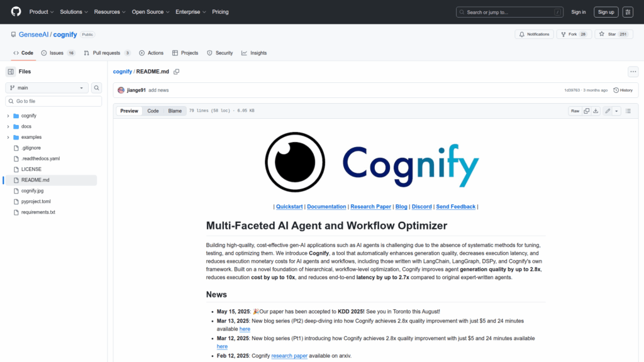The image size is (644, 362).
Task: Copy raw file contents icon
Action: [x=586, y=111]
